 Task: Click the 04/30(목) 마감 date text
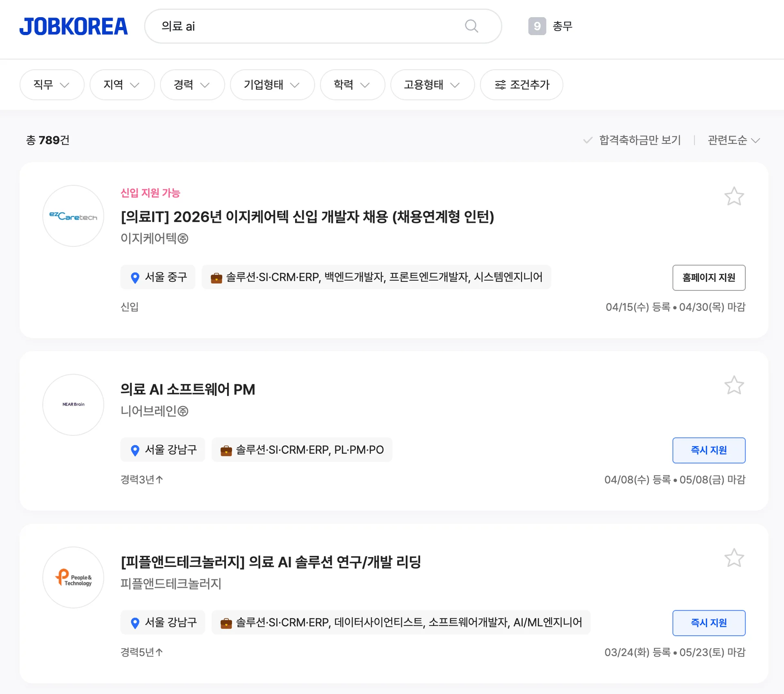[x=712, y=307]
